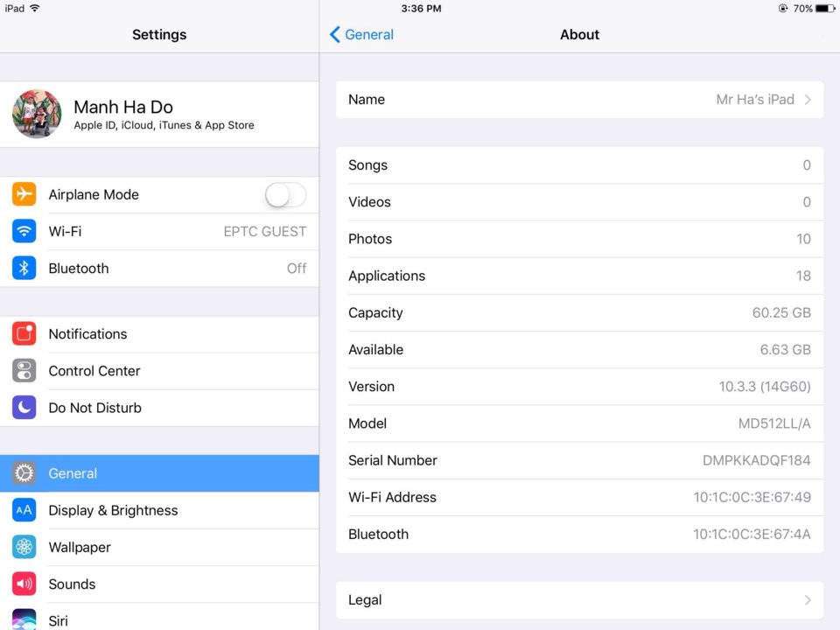Viewport: 840px width, 630px height.
Task: Toggle the Airplane Mode switch
Action: (285, 194)
